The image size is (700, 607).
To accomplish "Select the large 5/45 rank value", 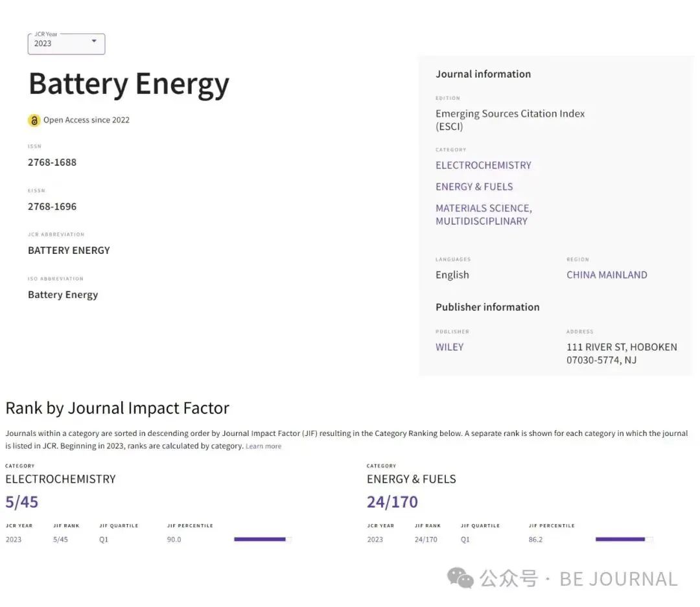I will 22,502.
